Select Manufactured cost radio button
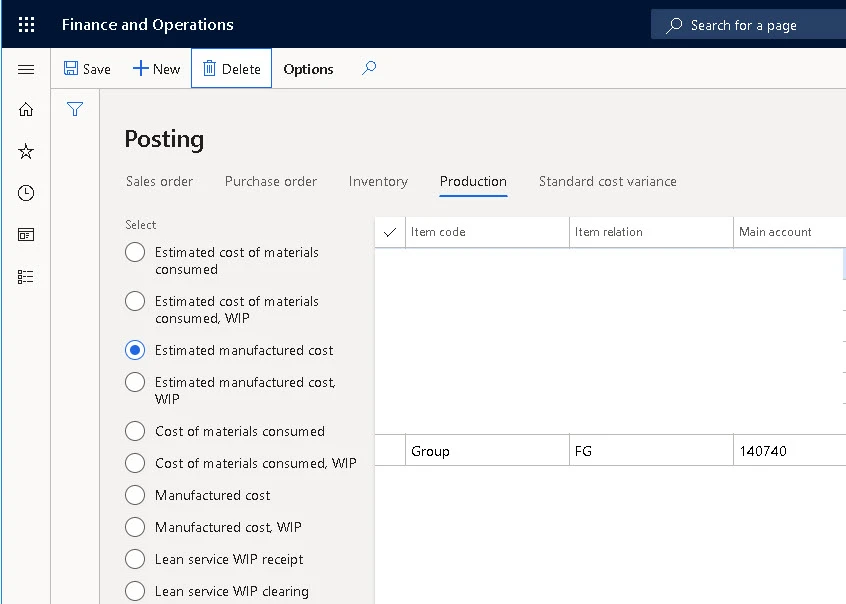Screen dimensions: 846x604 coord(135,495)
